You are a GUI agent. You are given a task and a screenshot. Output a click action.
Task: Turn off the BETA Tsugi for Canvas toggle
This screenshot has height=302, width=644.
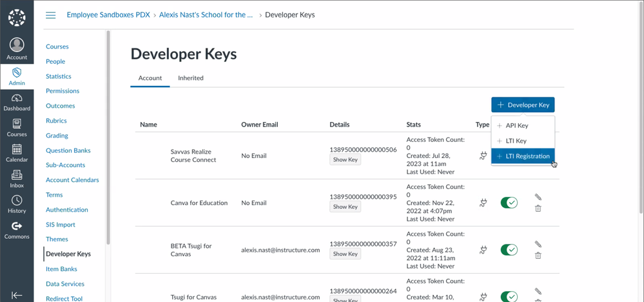point(509,250)
